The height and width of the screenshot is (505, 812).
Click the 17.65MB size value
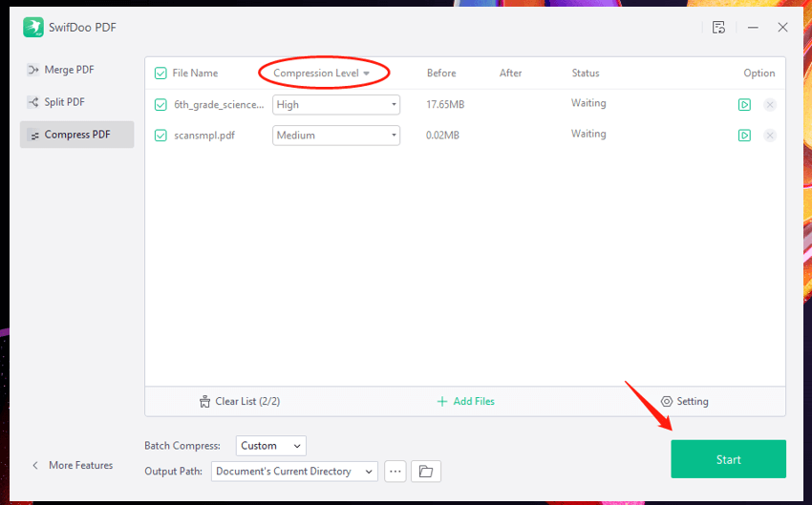point(445,104)
